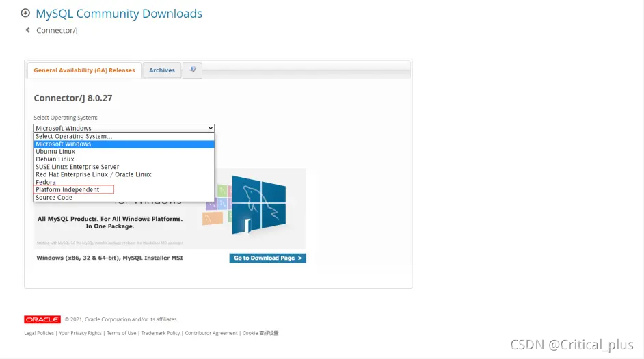
Task: Open the MySQL Community Downloads heading link
Action: pyautogui.click(x=119, y=14)
